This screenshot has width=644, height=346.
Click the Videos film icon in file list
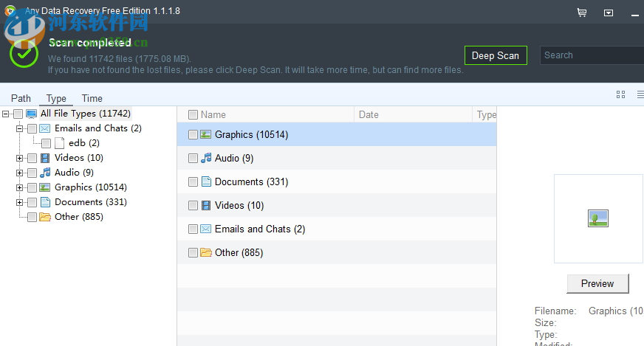pyautogui.click(x=206, y=205)
